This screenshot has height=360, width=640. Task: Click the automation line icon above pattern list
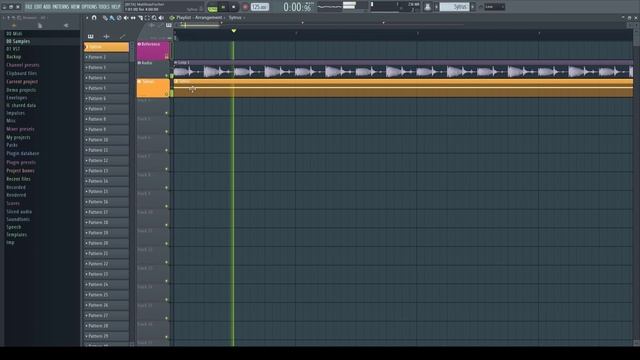[x=122, y=36]
